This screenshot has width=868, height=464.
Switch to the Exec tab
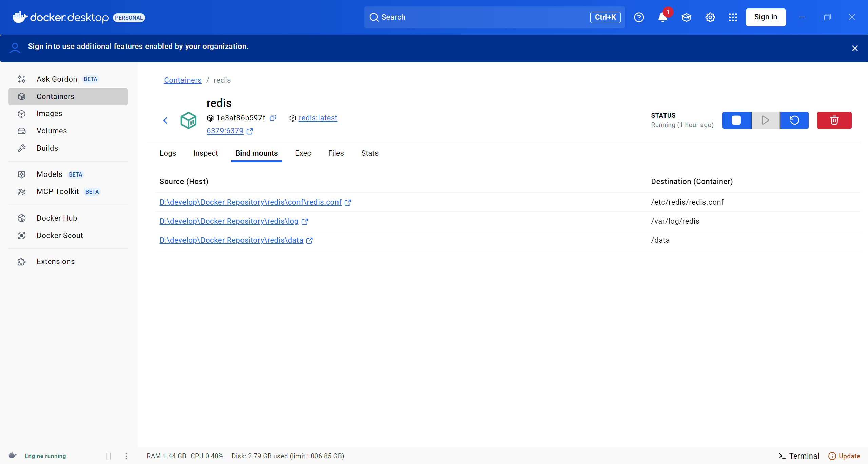(303, 153)
